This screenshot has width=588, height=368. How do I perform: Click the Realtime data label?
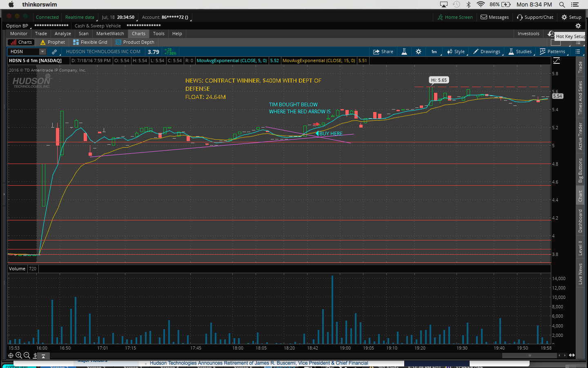(x=80, y=17)
